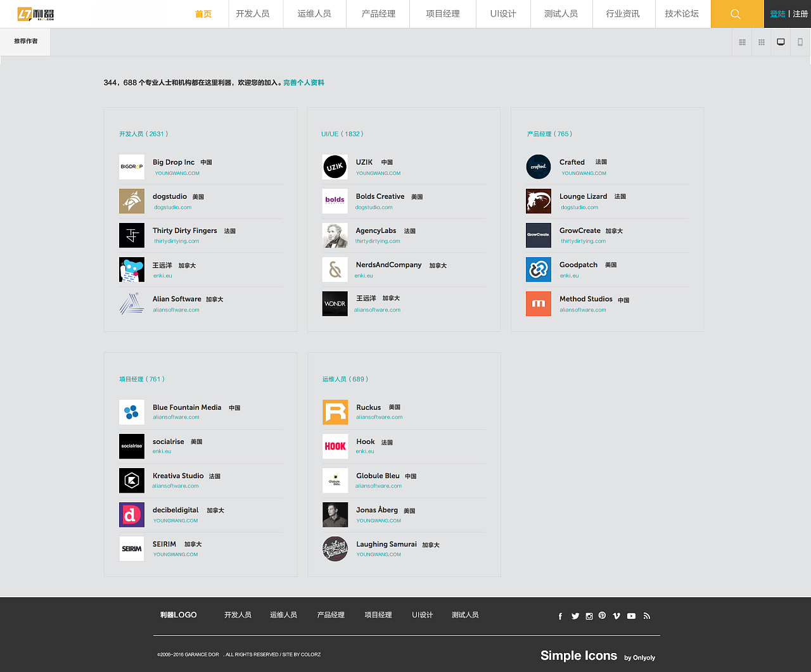Image resolution: width=811 pixels, height=672 pixels.
Task: Toggle mobile phone preview mode
Action: coord(800,42)
